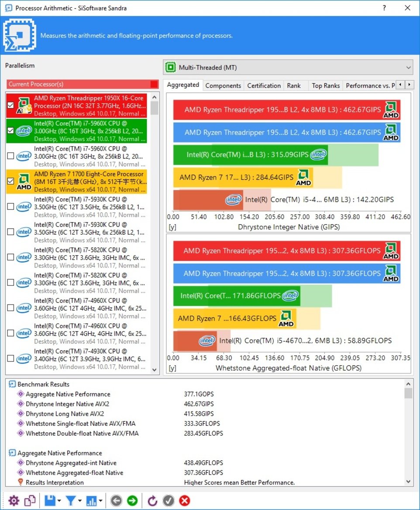Switch to the Aggregated tab

(x=183, y=85)
